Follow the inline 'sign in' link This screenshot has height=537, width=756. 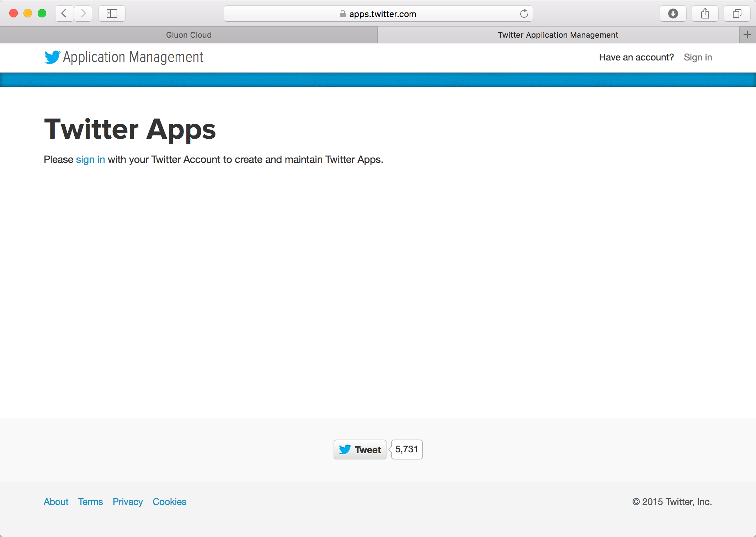[90, 159]
